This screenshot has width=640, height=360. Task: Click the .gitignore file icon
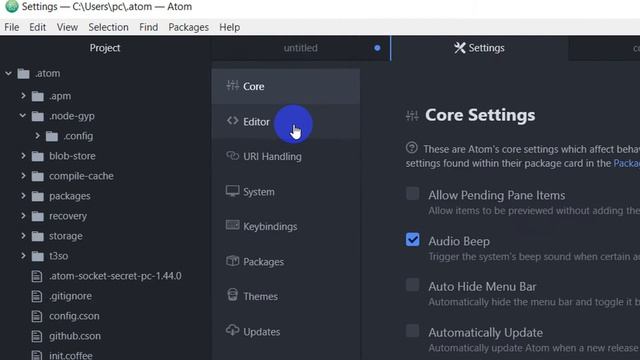(37, 296)
